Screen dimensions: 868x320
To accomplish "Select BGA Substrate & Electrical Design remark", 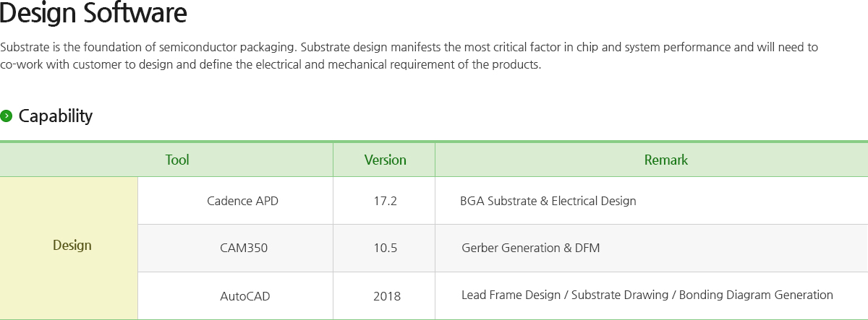I will pyautogui.click(x=548, y=201).
